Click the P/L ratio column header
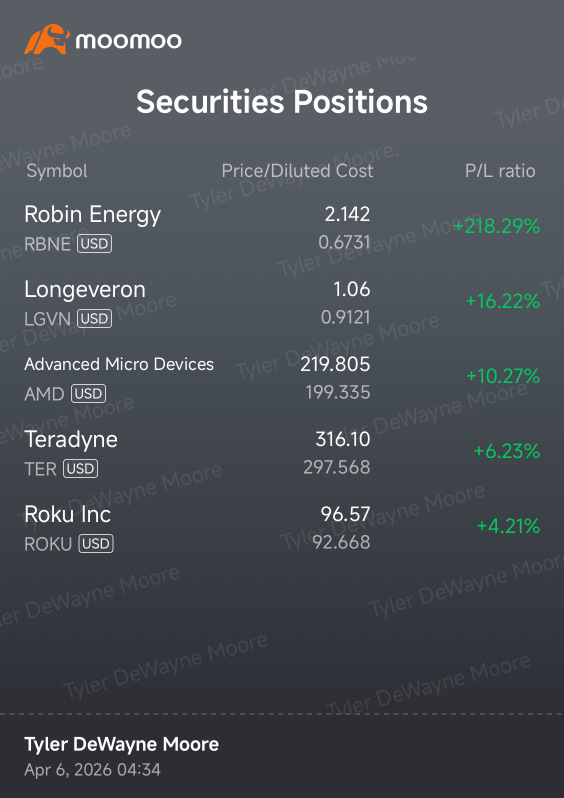 coord(500,171)
